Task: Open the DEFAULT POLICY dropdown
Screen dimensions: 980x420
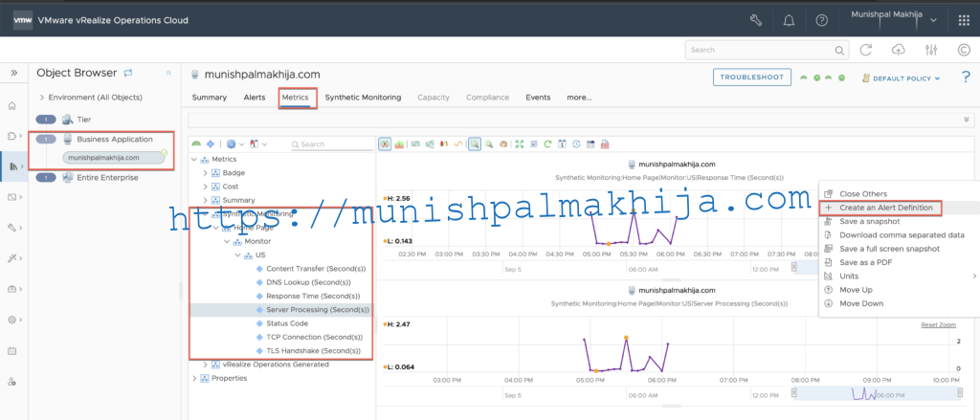Action: (902, 78)
